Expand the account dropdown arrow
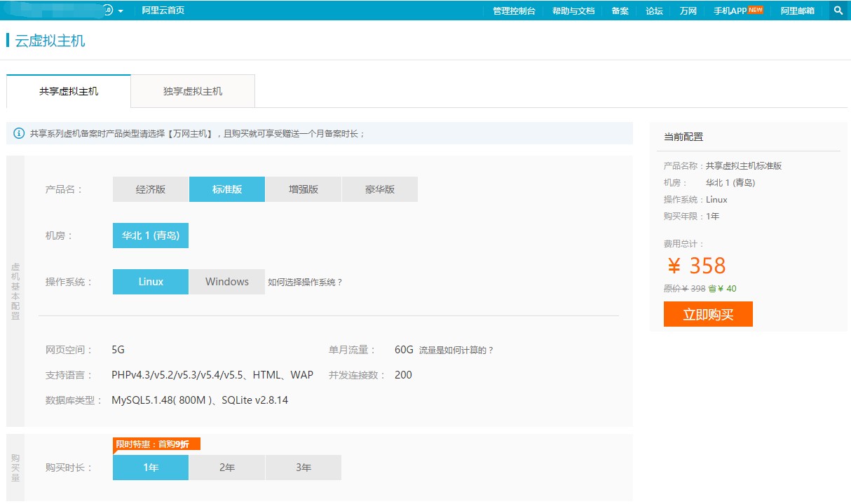Image resolution: width=851 pixels, height=504 pixels. tap(121, 11)
